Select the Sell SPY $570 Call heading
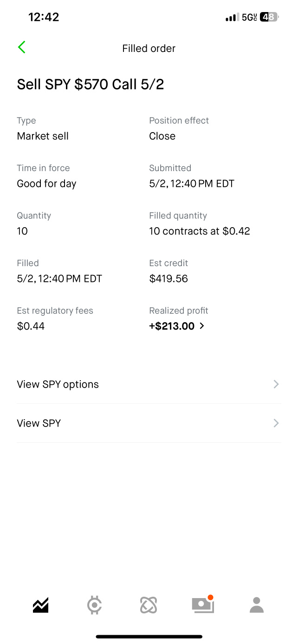 click(x=91, y=84)
